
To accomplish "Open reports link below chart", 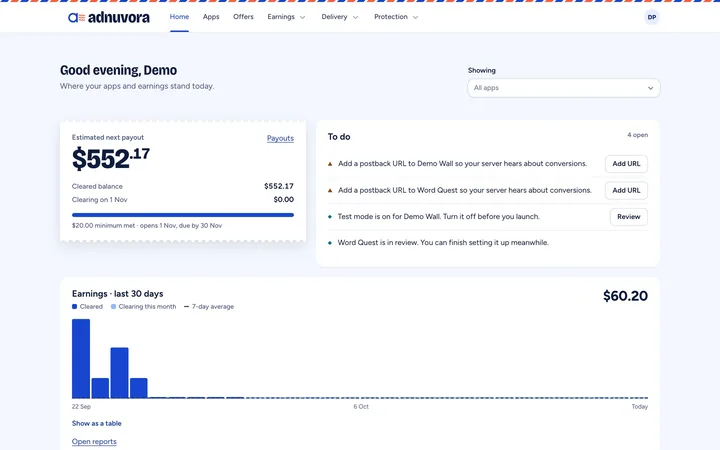I will pos(94,442).
